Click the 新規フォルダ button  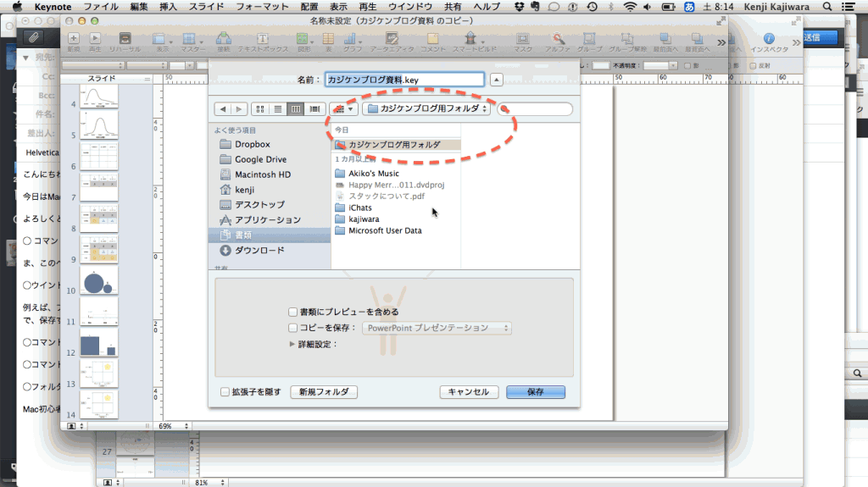coord(324,392)
